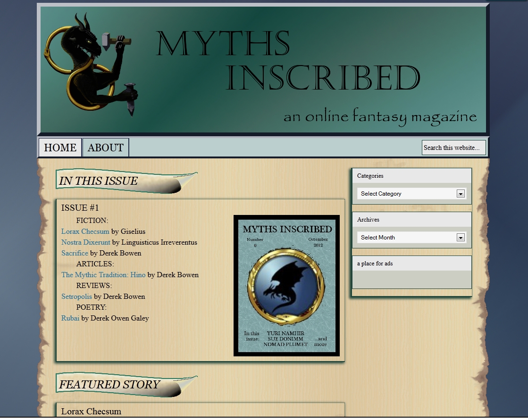Click the Issue #1 heading

click(x=80, y=208)
